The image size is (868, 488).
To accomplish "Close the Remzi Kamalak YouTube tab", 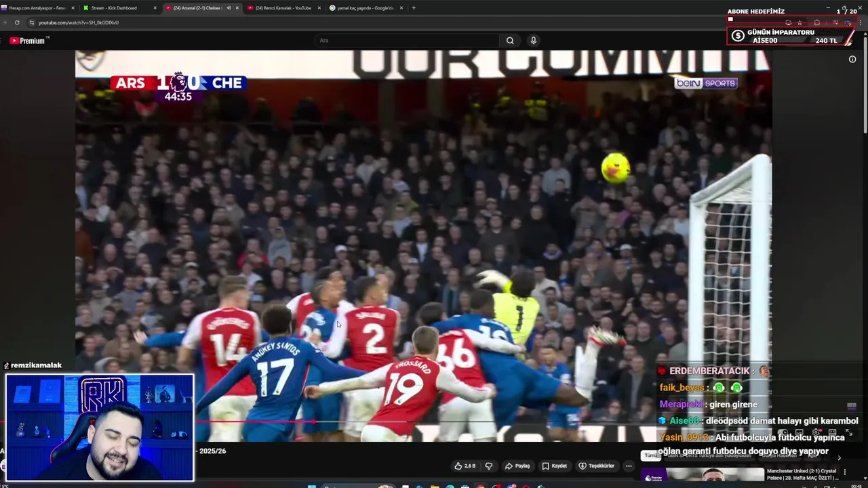I will tap(319, 8).
